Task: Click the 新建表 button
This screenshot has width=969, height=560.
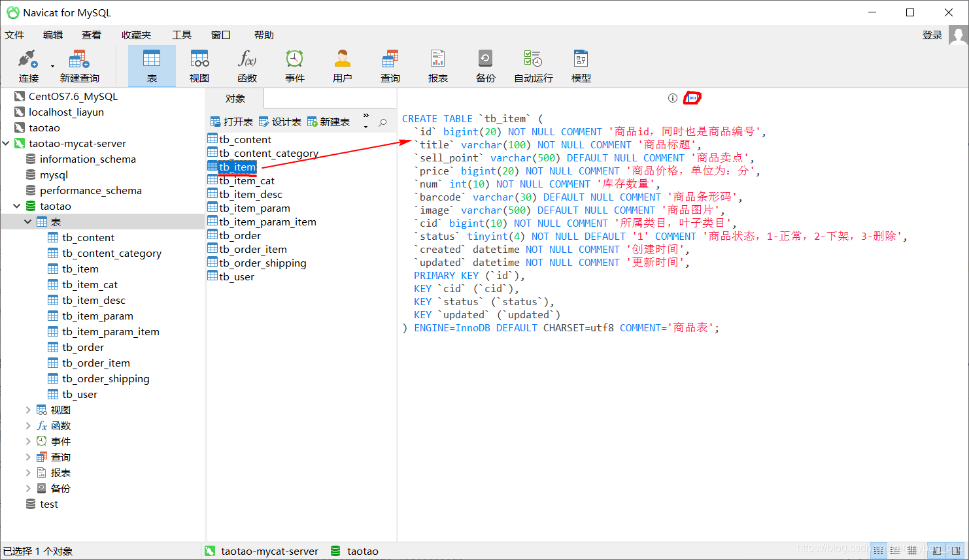Action: [x=328, y=122]
